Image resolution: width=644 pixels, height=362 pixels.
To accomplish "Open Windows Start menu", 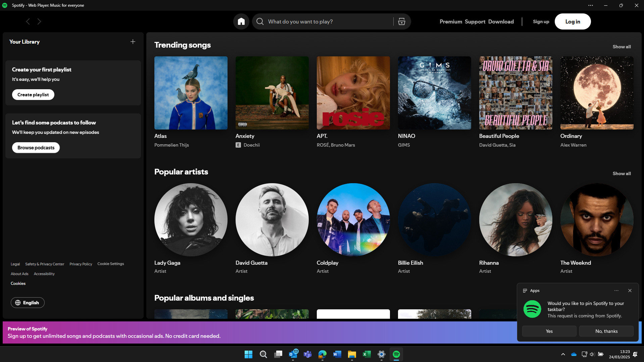I will coord(248,354).
